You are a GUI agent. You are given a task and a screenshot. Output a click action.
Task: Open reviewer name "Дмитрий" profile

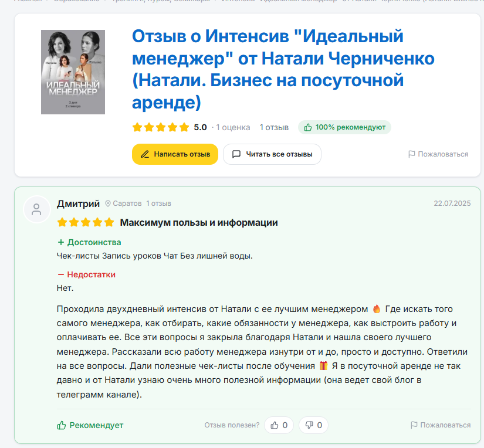pyautogui.click(x=78, y=203)
